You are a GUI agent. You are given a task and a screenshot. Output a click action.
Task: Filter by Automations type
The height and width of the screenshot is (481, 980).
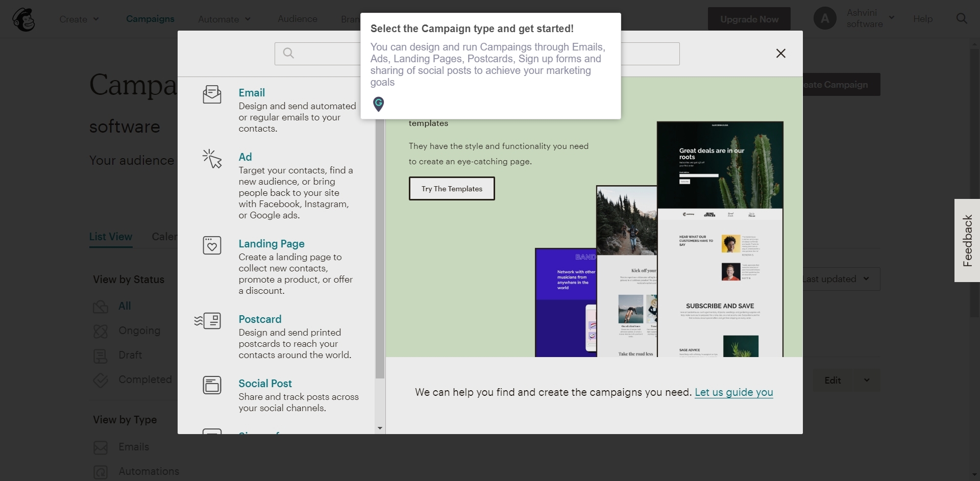point(149,471)
